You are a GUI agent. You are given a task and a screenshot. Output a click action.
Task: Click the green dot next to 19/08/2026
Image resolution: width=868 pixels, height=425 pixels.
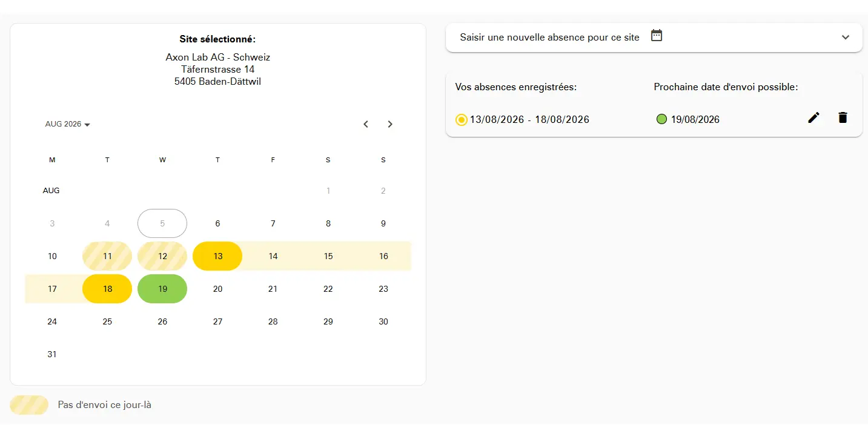[x=661, y=119]
